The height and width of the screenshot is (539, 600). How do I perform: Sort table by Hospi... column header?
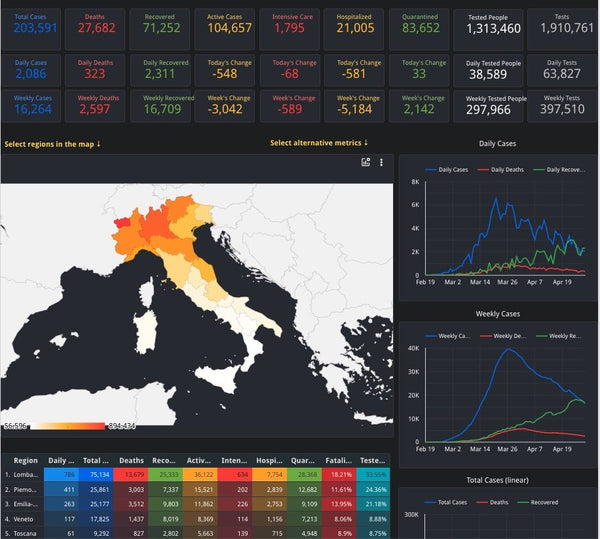click(x=269, y=461)
